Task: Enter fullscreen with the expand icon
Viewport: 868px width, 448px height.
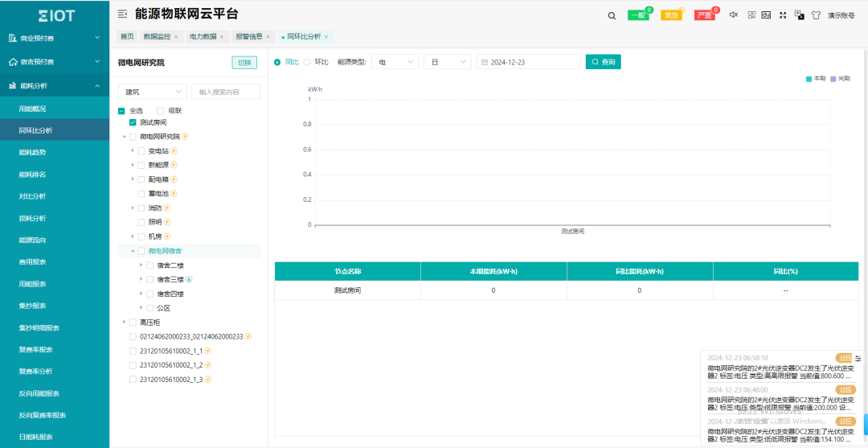Action: pos(783,15)
